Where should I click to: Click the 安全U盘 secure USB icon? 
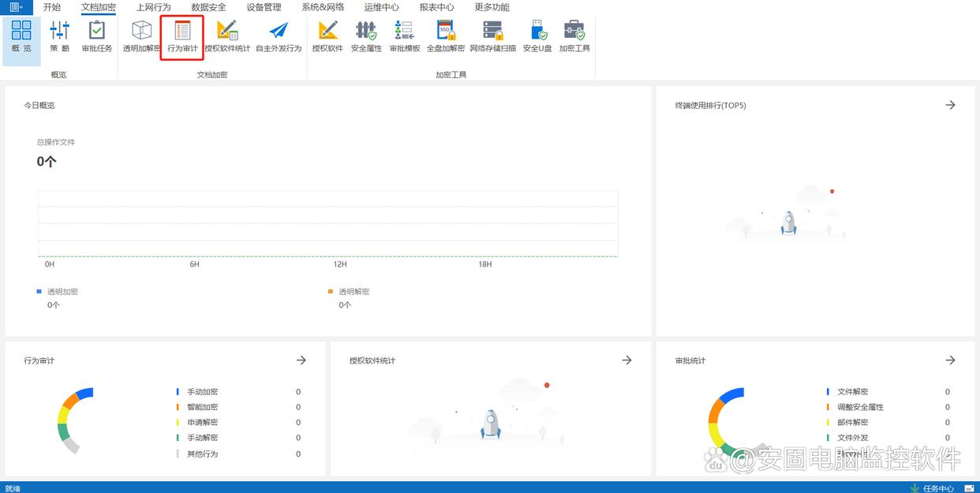point(537,36)
